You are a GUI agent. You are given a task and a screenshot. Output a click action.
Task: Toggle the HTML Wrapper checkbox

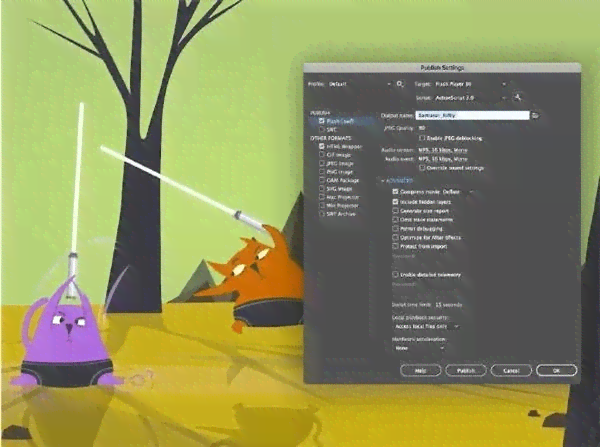pyautogui.click(x=321, y=146)
